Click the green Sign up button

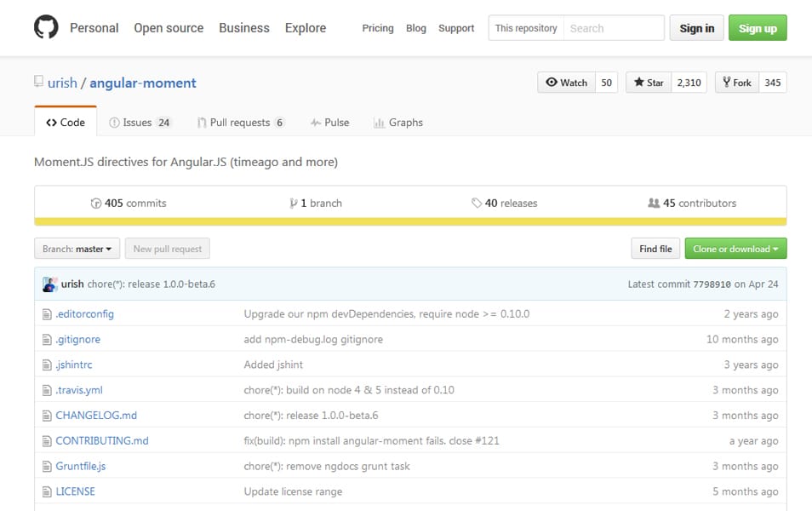click(x=758, y=28)
